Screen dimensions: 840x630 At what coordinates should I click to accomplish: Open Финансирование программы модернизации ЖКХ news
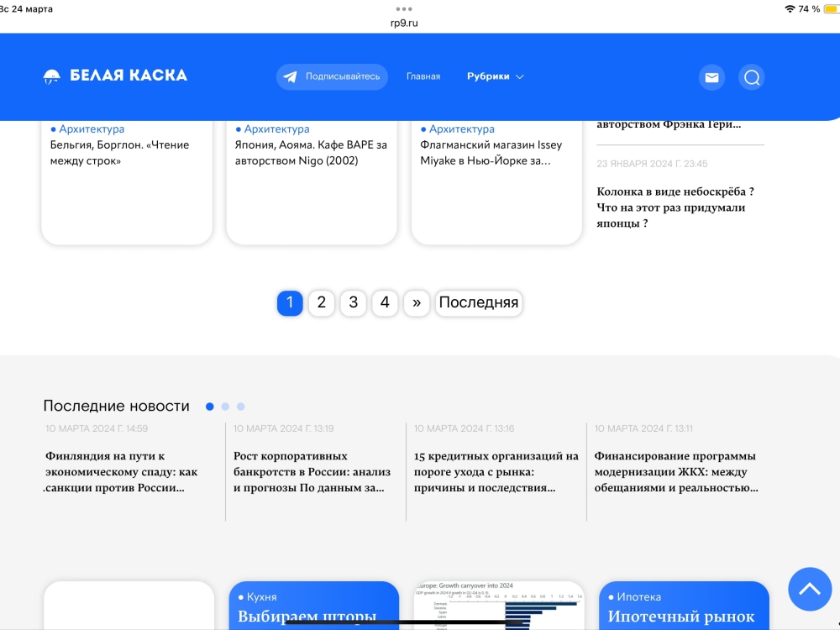[x=676, y=472]
